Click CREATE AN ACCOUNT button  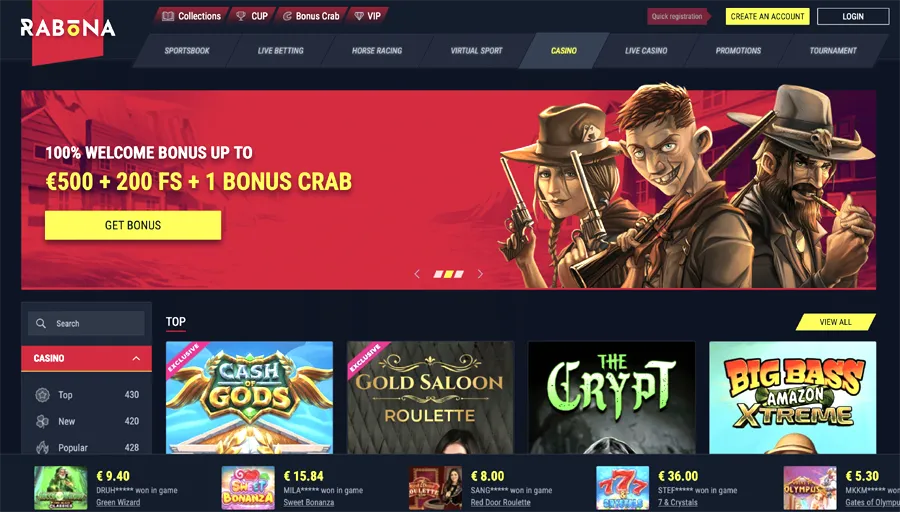pyautogui.click(x=767, y=17)
